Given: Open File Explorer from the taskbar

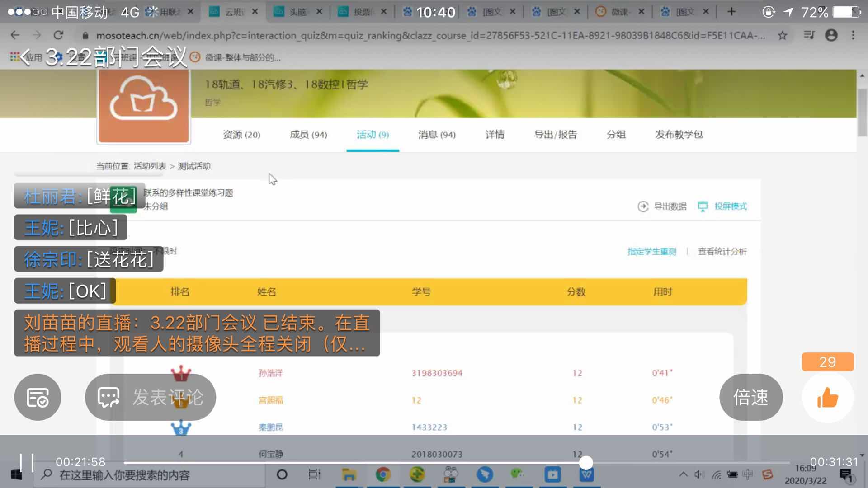Looking at the screenshot, I should point(349,474).
